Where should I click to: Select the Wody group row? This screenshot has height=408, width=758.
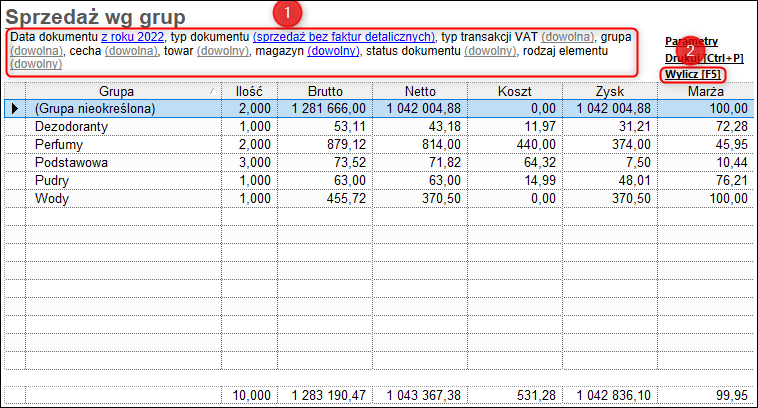click(379, 198)
